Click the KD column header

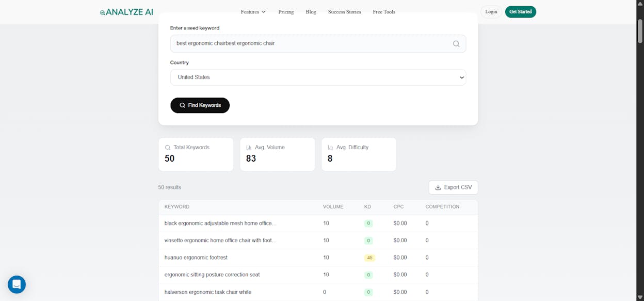[367, 207]
